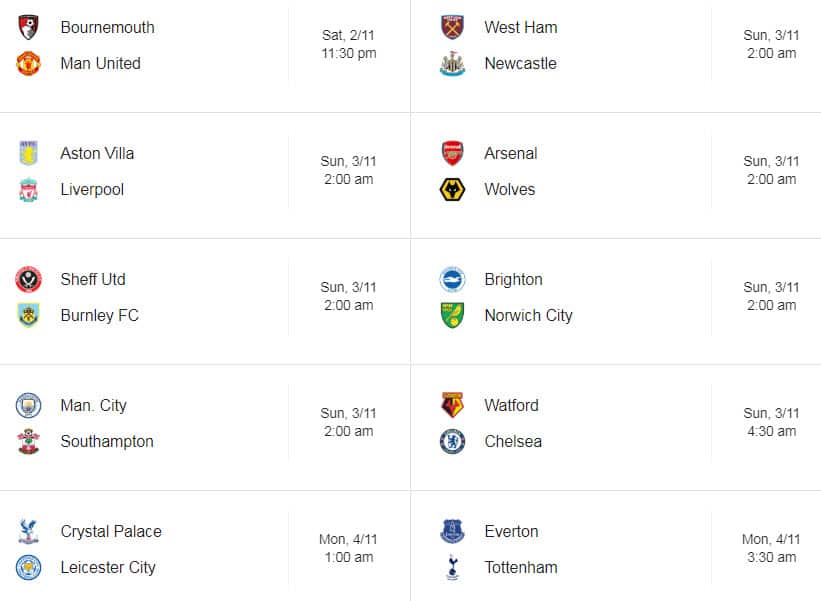
Task: Click the Sheff Utd team name
Action: click(93, 279)
